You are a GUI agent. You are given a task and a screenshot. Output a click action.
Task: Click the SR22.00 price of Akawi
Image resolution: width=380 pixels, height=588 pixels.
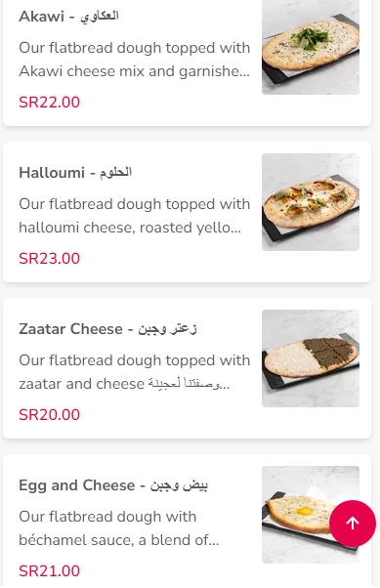coord(49,102)
